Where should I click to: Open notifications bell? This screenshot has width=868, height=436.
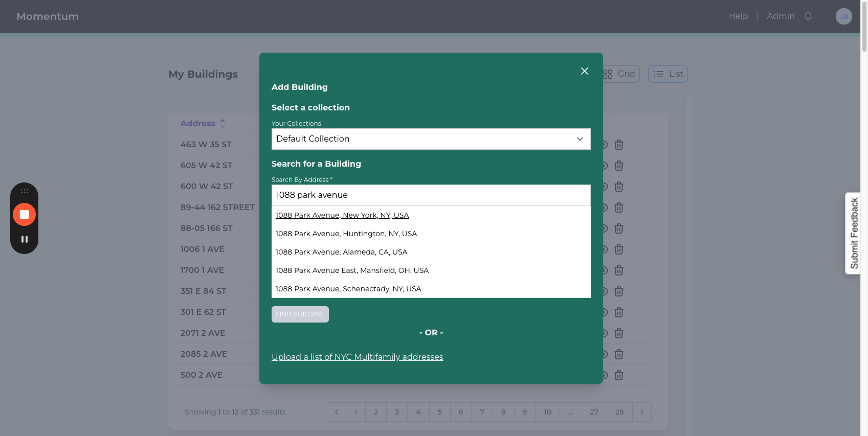pos(808,16)
